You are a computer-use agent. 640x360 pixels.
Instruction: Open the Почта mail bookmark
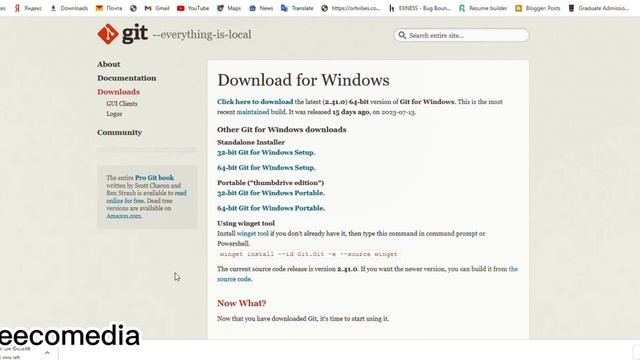click(x=109, y=8)
